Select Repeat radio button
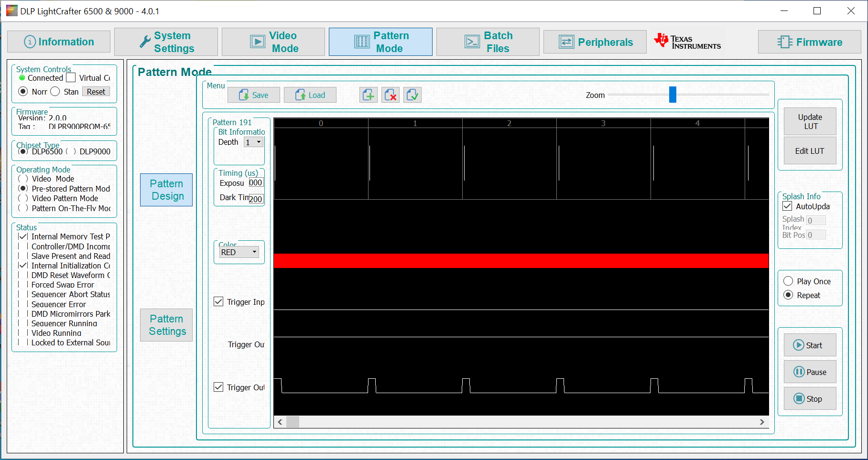Screen dimensions: 868x460 click(789, 295)
